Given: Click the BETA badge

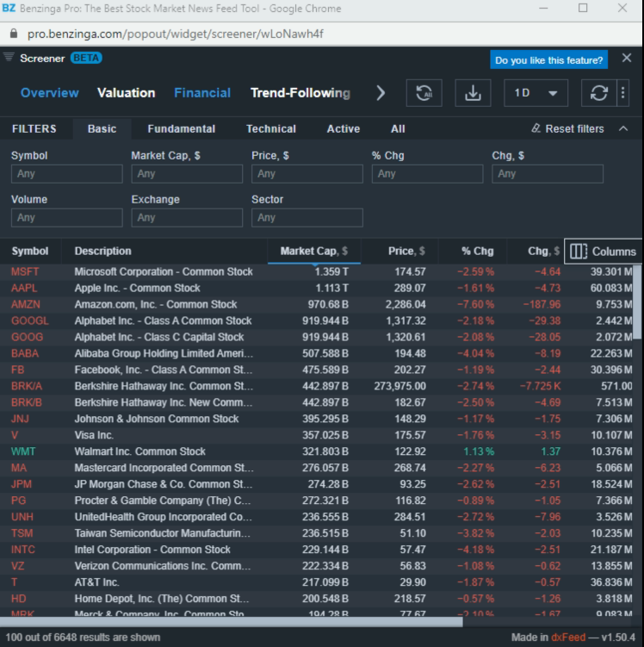Looking at the screenshot, I should click(86, 58).
